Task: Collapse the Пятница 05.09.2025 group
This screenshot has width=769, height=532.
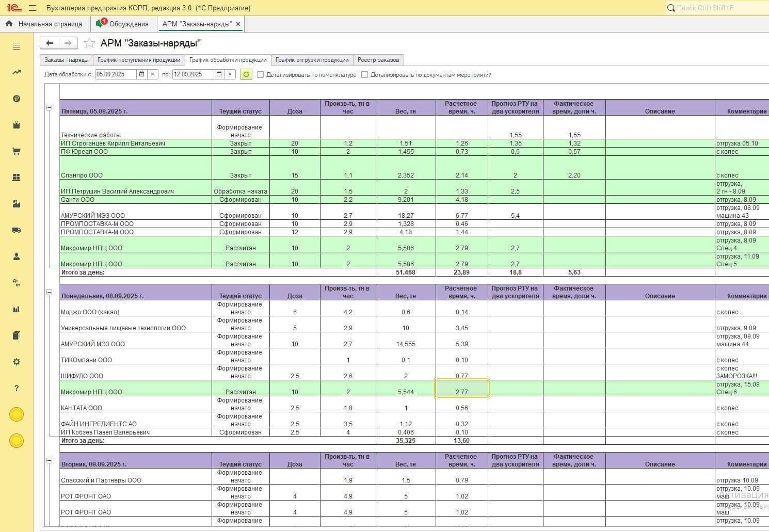Action: [x=50, y=108]
